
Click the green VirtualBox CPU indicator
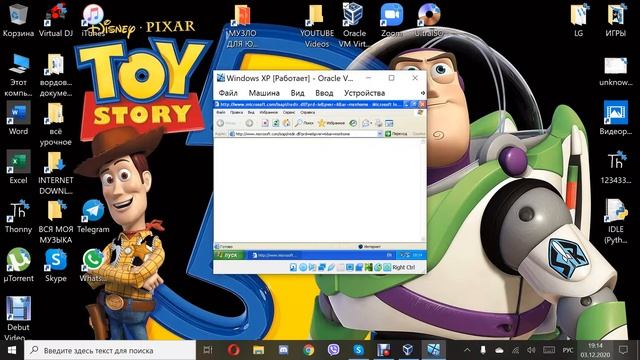click(369, 267)
